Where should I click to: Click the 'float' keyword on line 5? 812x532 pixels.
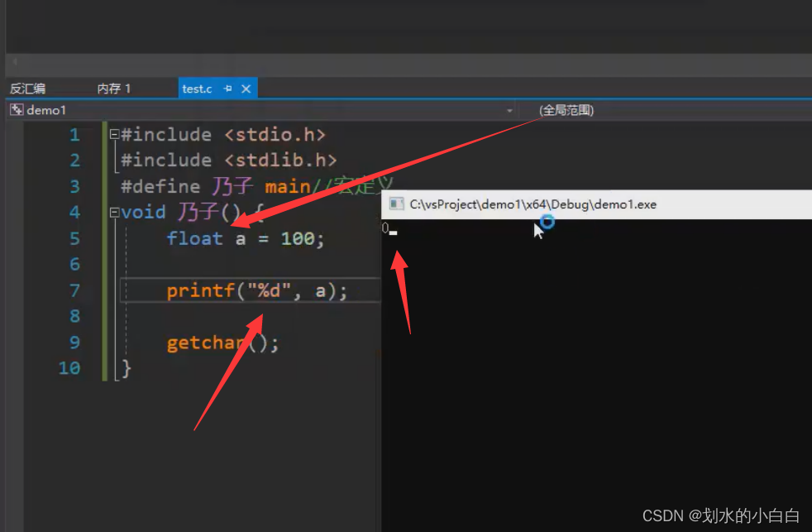tap(194, 238)
